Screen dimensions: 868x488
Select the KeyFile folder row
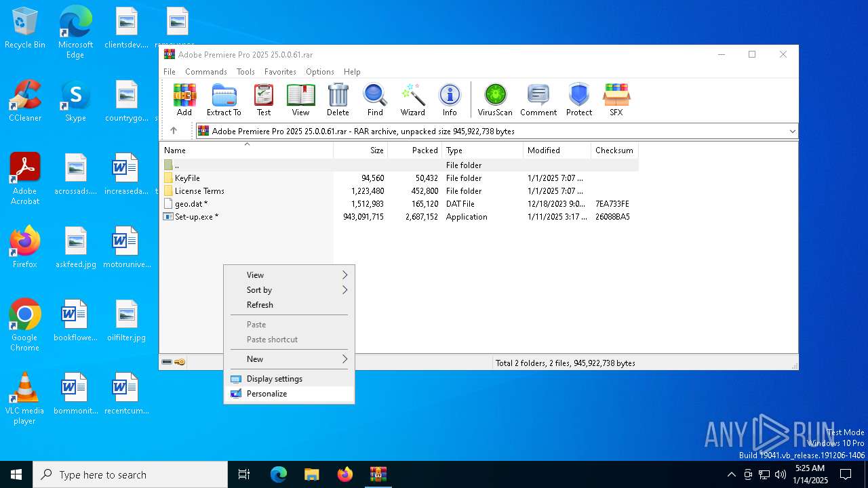tap(399, 178)
